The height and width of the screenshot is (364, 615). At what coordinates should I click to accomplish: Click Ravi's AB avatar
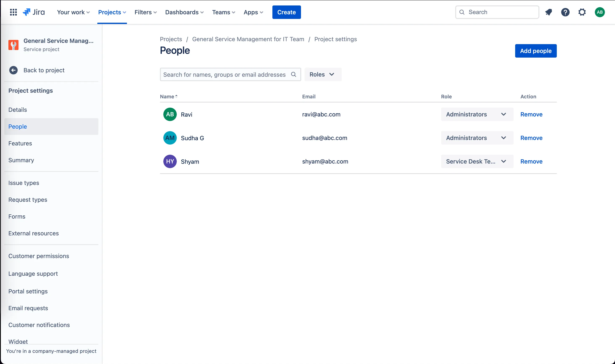click(170, 114)
